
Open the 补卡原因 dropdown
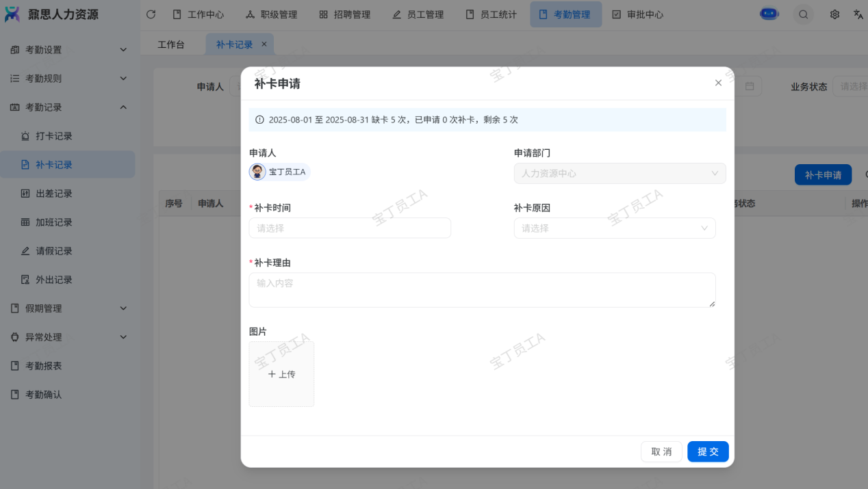click(x=614, y=228)
